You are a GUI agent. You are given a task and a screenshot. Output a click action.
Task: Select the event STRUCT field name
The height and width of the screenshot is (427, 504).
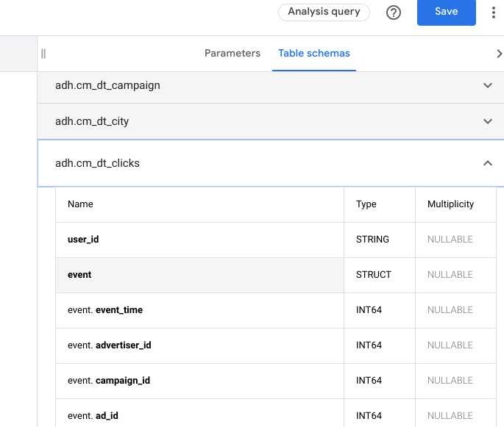(79, 275)
